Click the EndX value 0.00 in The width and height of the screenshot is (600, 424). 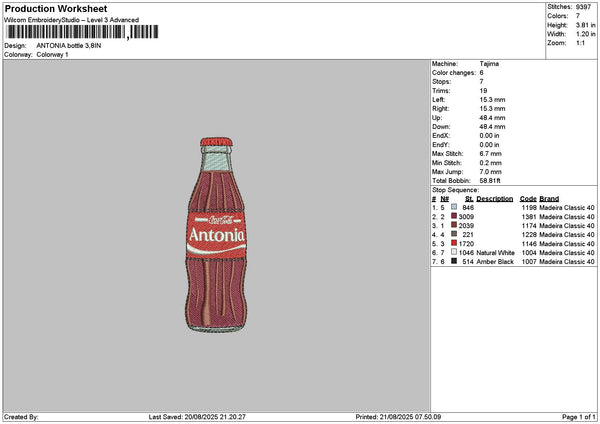[x=489, y=136]
